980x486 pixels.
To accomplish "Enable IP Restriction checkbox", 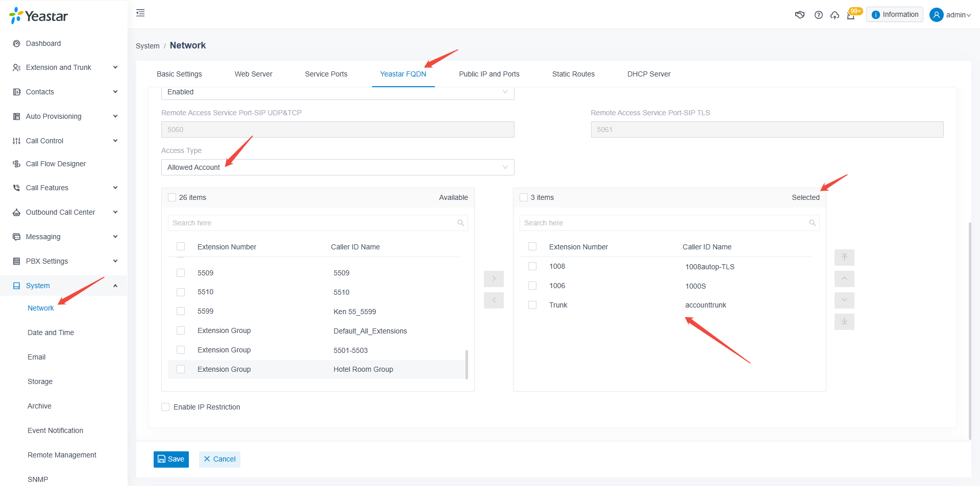I will point(165,406).
